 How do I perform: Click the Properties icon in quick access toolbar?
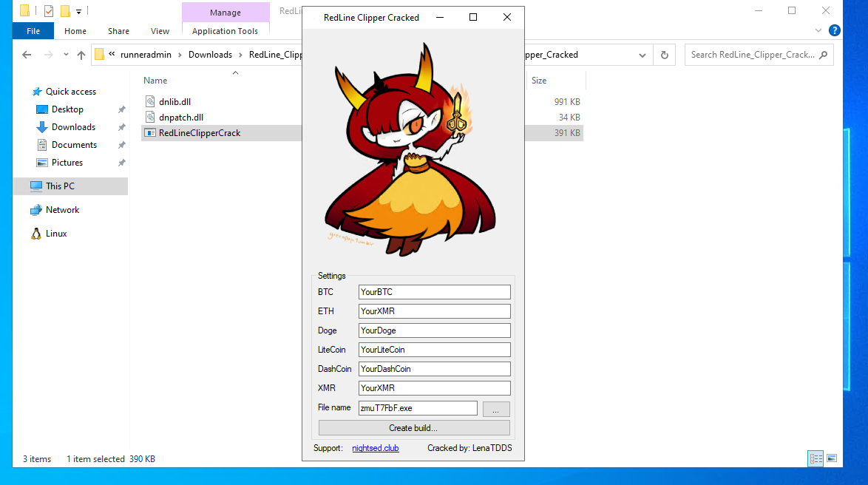(49, 11)
